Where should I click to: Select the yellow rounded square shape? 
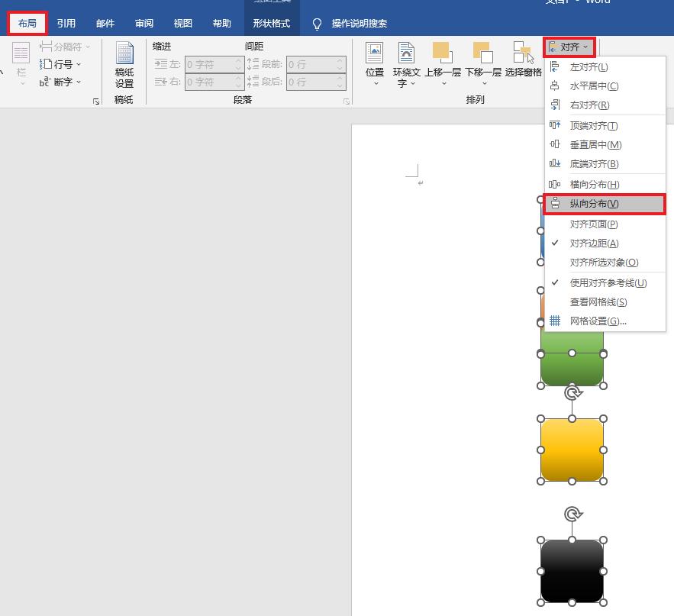tap(572, 447)
